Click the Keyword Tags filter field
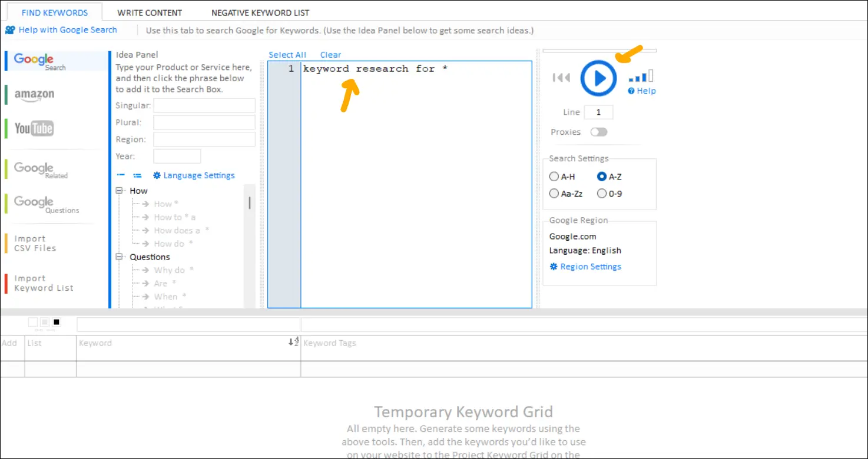This screenshot has width=868, height=459. point(585,325)
